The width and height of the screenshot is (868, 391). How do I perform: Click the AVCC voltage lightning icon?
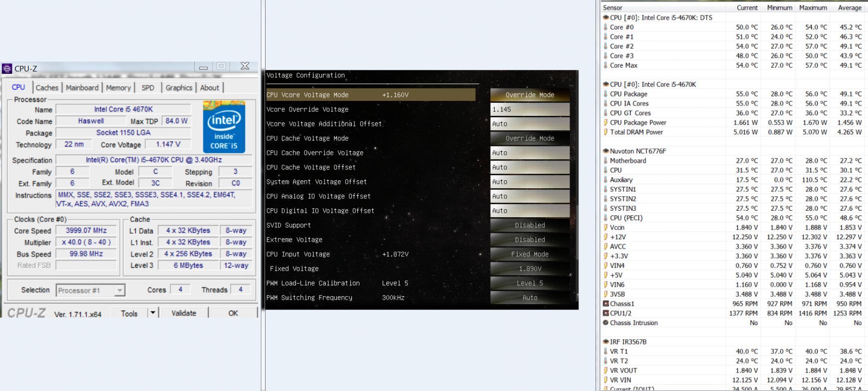point(605,246)
